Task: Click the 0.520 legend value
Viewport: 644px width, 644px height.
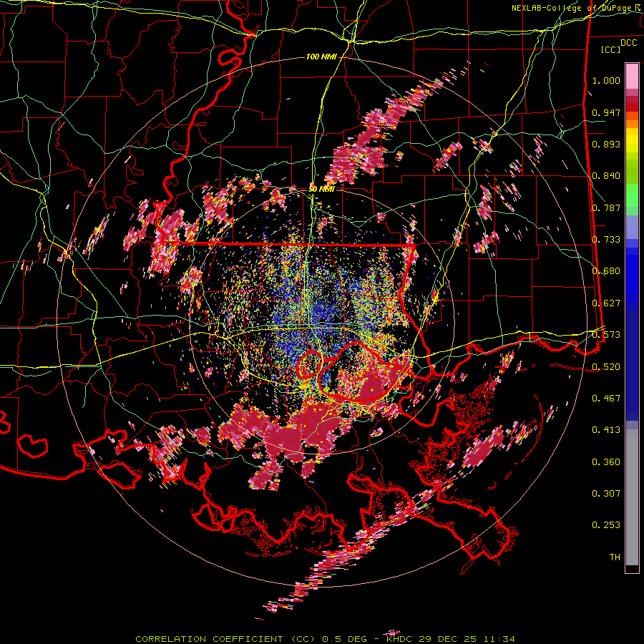Action: click(x=606, y=367)
